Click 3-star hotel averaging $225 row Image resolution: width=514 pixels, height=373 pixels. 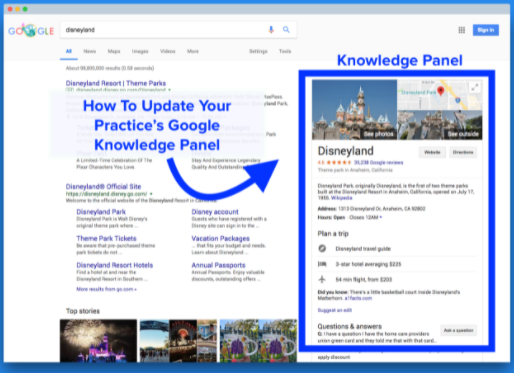coord(397,264)
